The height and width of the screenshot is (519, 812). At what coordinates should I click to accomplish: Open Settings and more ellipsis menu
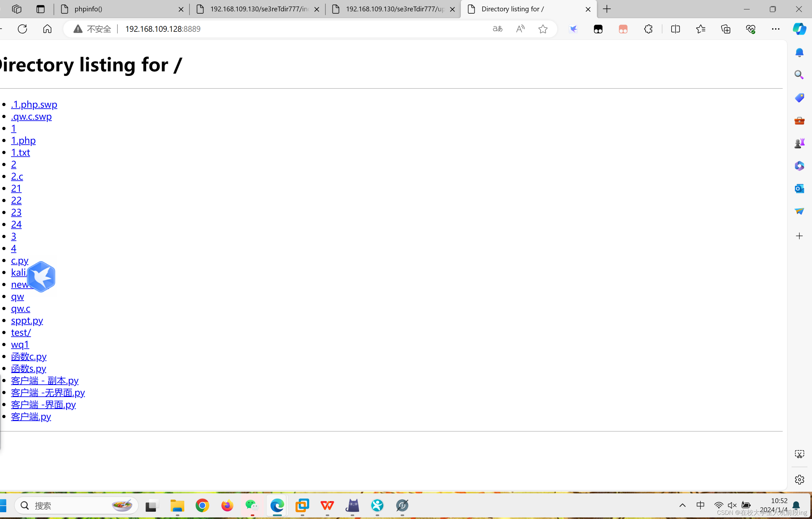tap(775, 29)
